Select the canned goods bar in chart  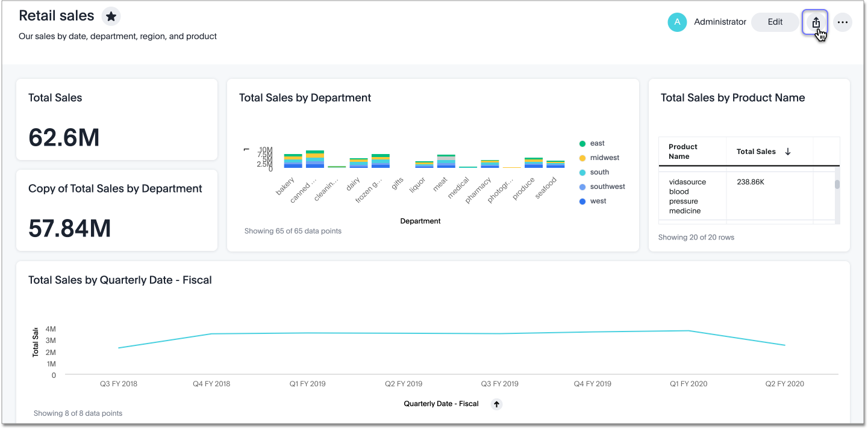click(x=315, y=159)
